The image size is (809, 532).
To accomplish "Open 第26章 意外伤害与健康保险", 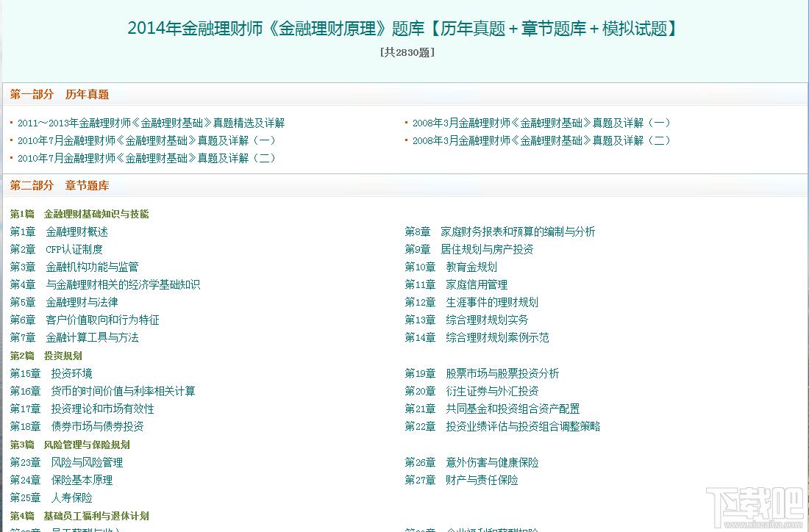I will pyautogui.click(x=471, y=462).
